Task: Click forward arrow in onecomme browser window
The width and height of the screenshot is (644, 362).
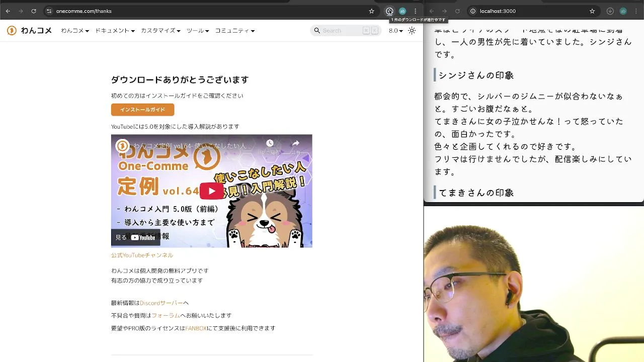Action: pos(21,11)
